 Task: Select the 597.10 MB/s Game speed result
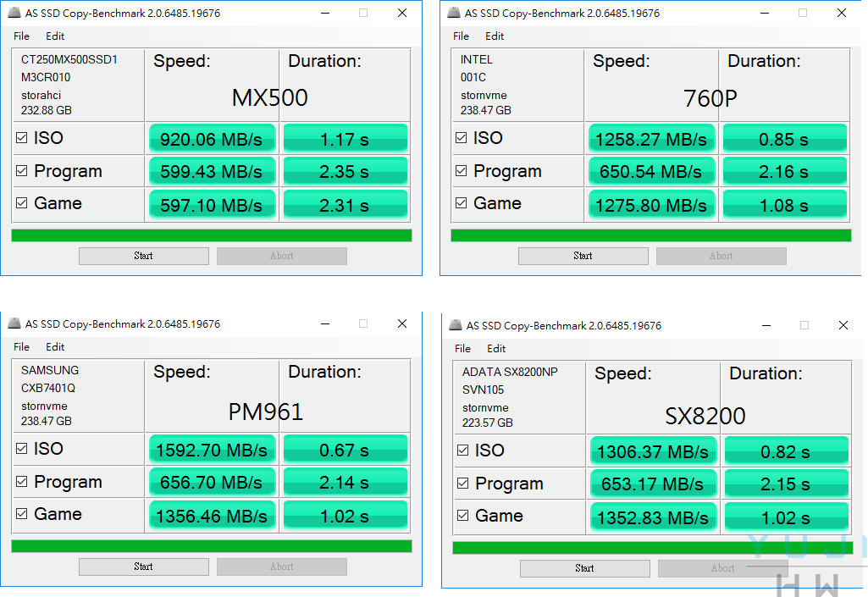tap(212, 204)
